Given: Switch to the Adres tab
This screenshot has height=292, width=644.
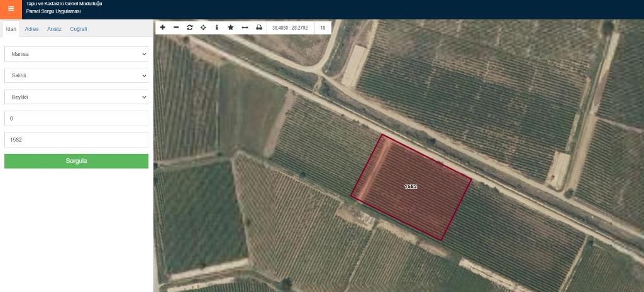Looking at the screenshot, I should click(x=31, y=30).
